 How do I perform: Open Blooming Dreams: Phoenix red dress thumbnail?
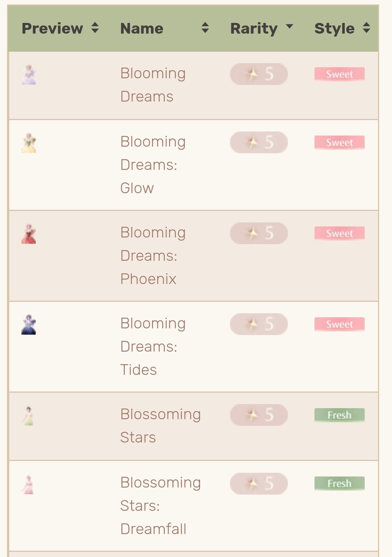click(x=29, y=234)
